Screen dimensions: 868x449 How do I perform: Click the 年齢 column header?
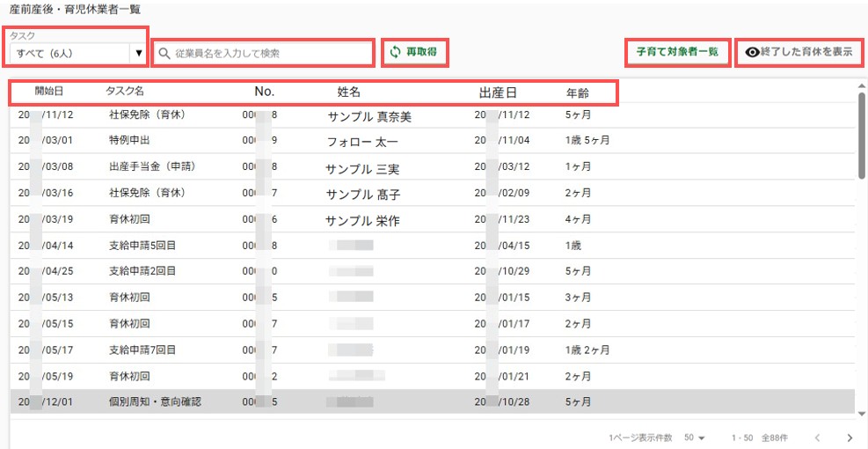578,93
